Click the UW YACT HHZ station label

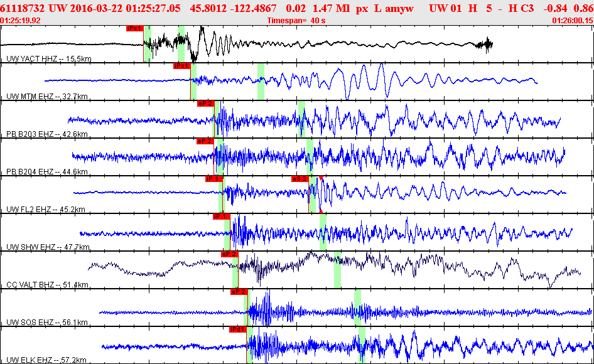[x=49, y=59]
